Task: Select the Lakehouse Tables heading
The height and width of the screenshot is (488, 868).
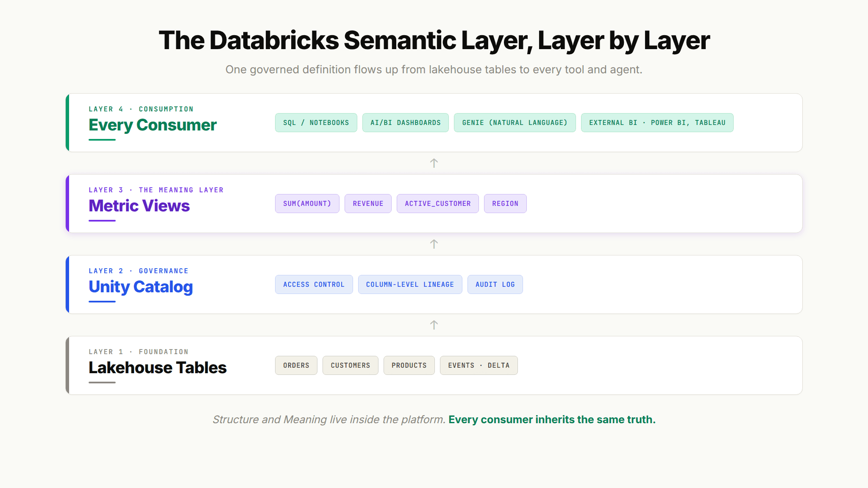Action: click(x=158, y=368)
